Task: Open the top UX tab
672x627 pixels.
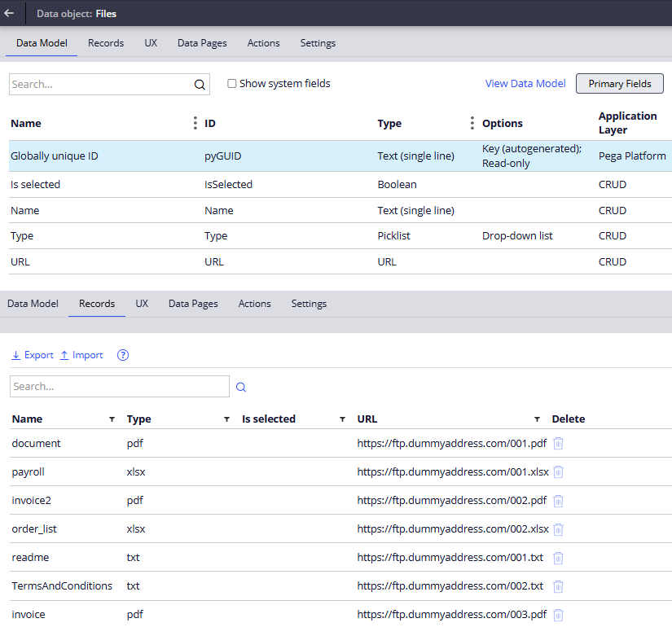Action: [x=151, y=43]
